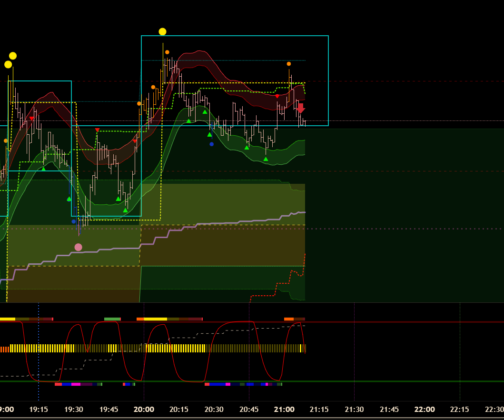Select the pink circle marker below the 19:30 low
The image size is (504, 420).
(x=78, y=247)
